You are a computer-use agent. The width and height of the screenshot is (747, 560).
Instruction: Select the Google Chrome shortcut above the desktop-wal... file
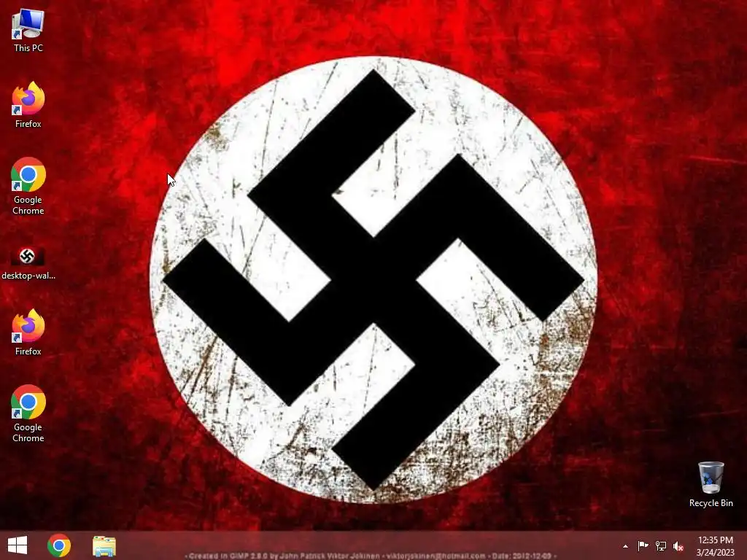click(x=28, y=186)
